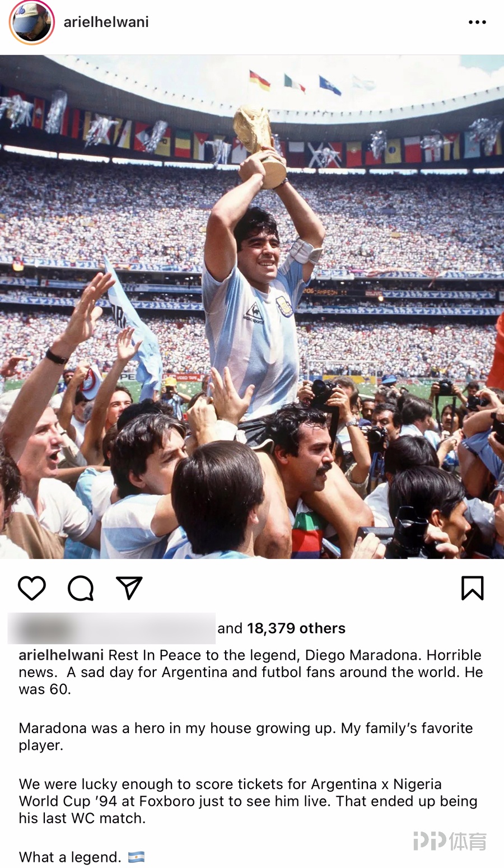Tap the blurred liker name before likes count
This screenshot has width=504, height=868.
point(111,628)
